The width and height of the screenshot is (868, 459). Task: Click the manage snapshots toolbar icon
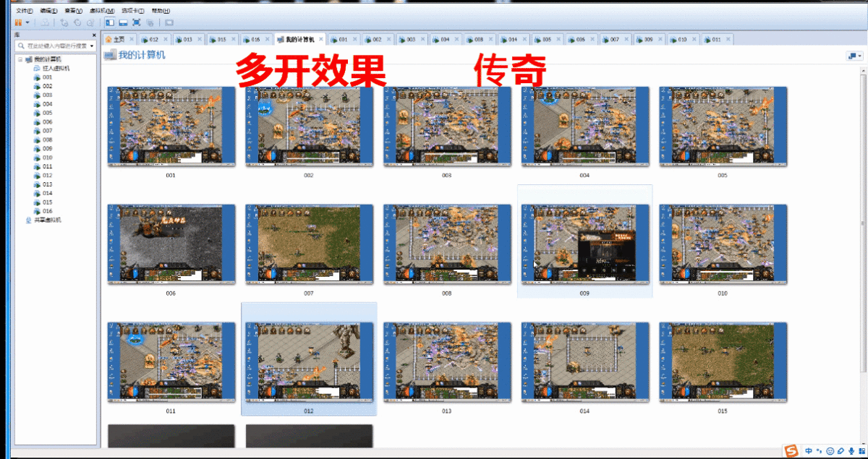(90, 23)
